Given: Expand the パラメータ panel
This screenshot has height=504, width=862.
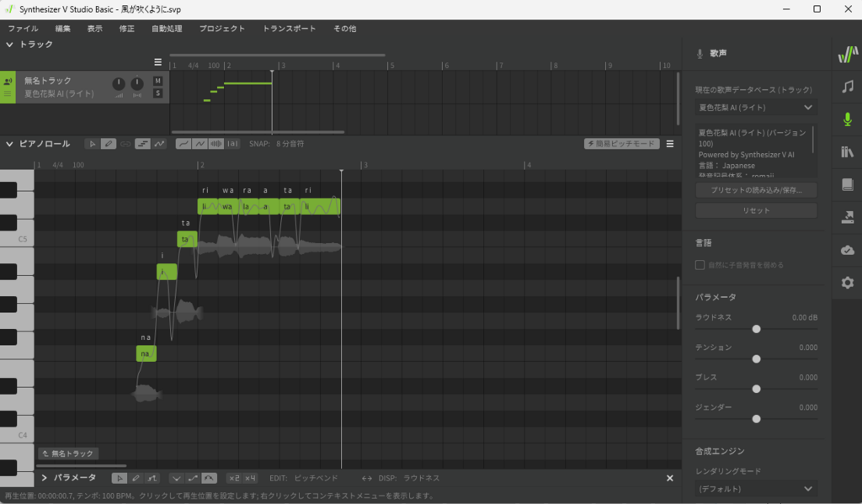Looking at the screenshot, I should coord(44,478).
